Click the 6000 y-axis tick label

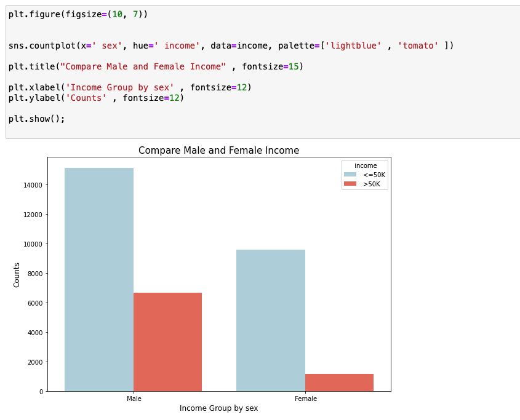pos(35,303)
